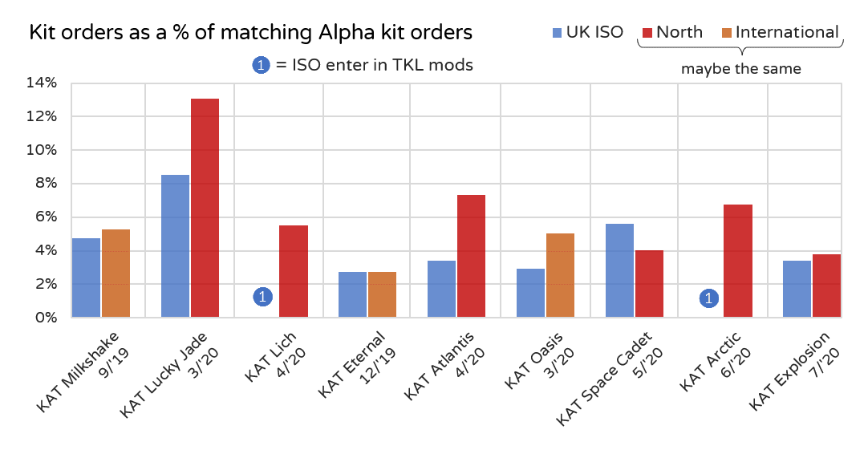The width and height of the screenshot is (868, 450).
Task: Click the International orange legend swatch
Action: [x=727, y=33]
